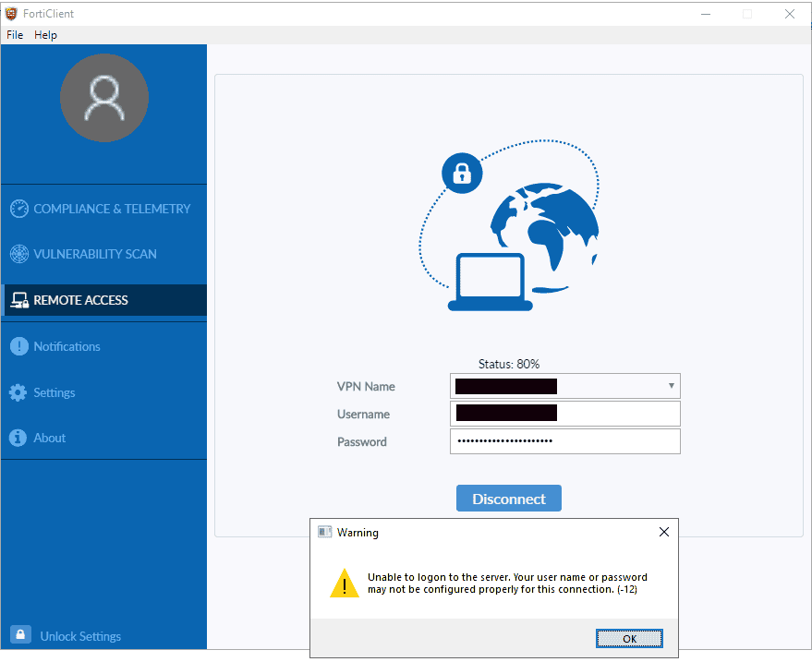Click the FortiClient shield icon in title bar
812x662 pixels.
(x=11, y=14)
